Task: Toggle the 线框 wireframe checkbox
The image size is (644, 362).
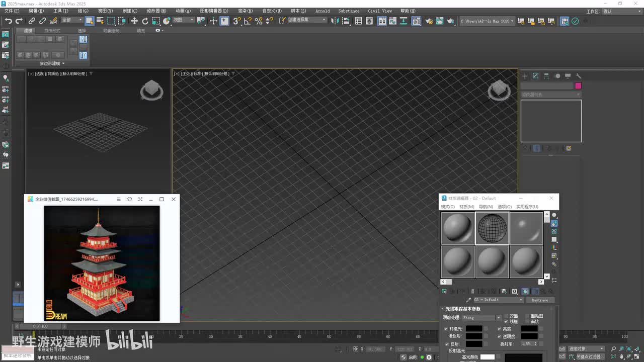Action: (506, 322)
